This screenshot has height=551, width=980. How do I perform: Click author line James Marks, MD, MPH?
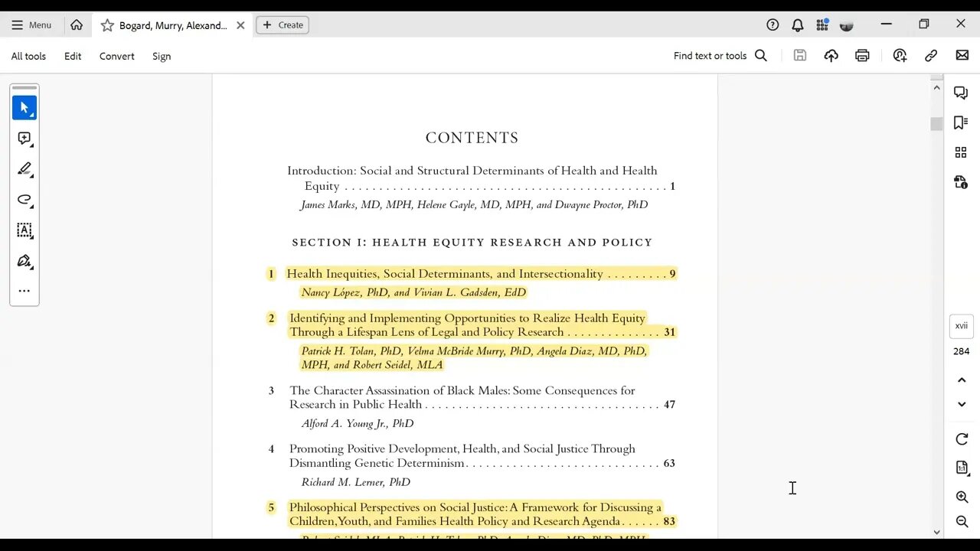[474, 205]
